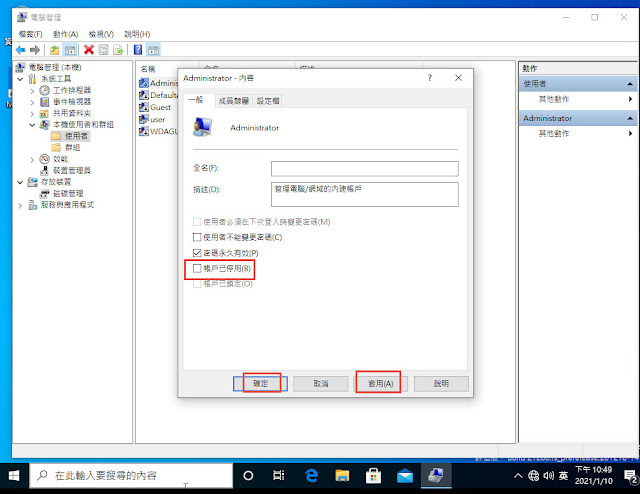Open the Windows Start menu
This screenshot has width=640, height=494.
pyautogui.click(x=14, y=476)
